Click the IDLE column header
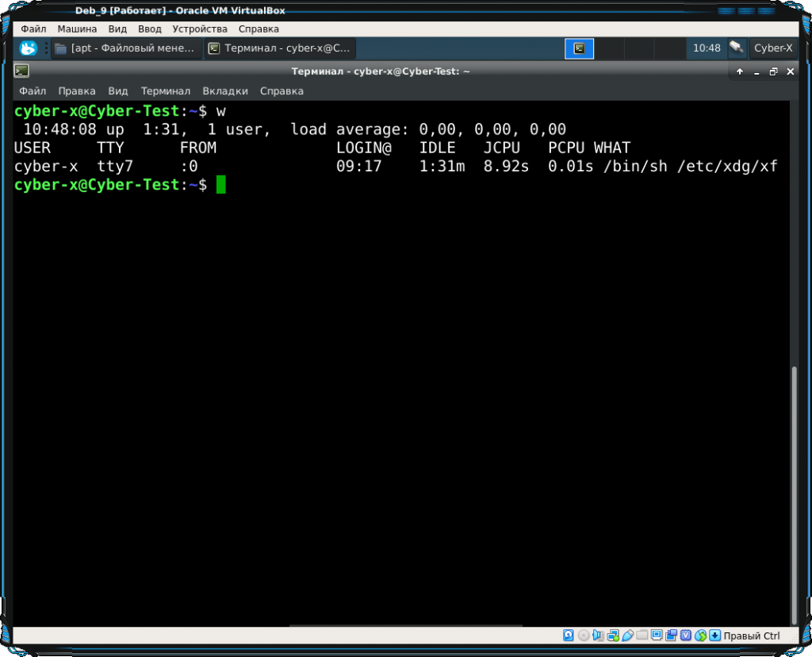The height and width of the screenshot is (657, 812). 437,148
